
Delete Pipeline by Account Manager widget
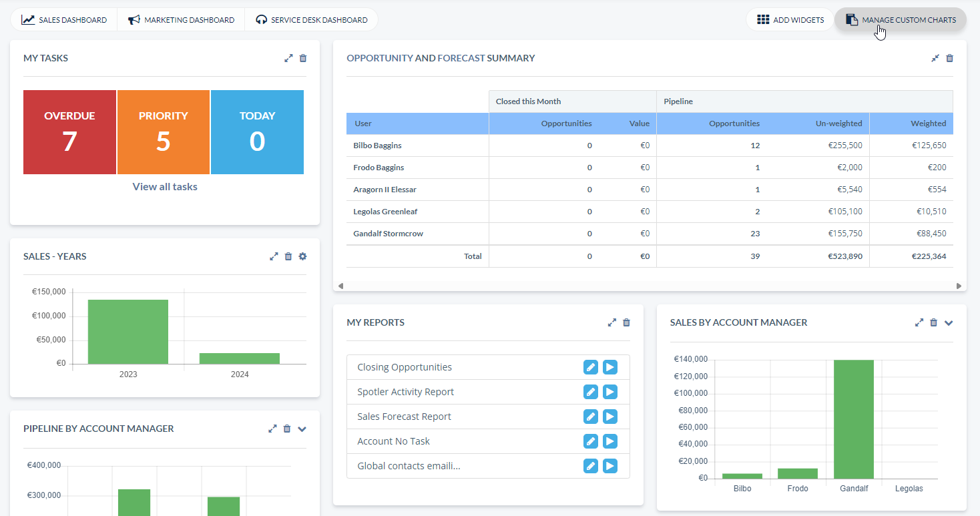point(287,429)
